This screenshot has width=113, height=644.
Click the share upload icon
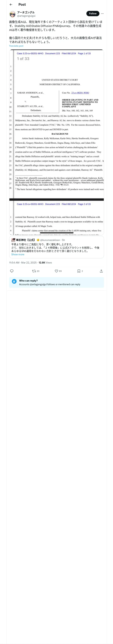101,271
